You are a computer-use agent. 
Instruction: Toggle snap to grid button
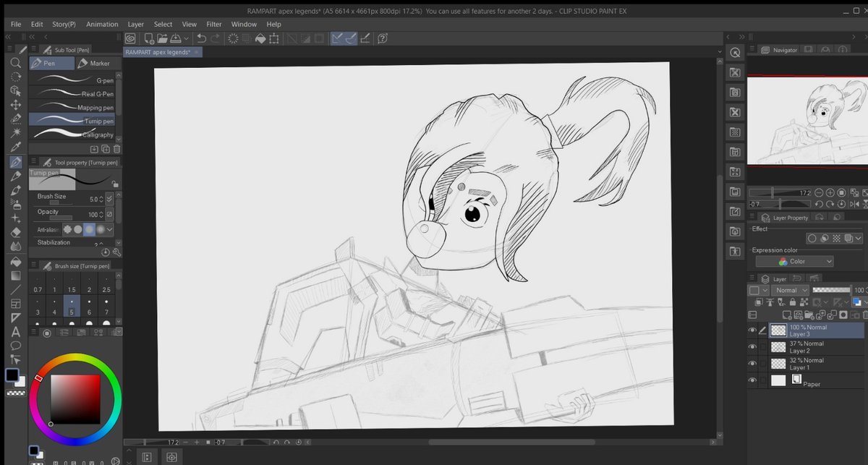coord(365,38)
